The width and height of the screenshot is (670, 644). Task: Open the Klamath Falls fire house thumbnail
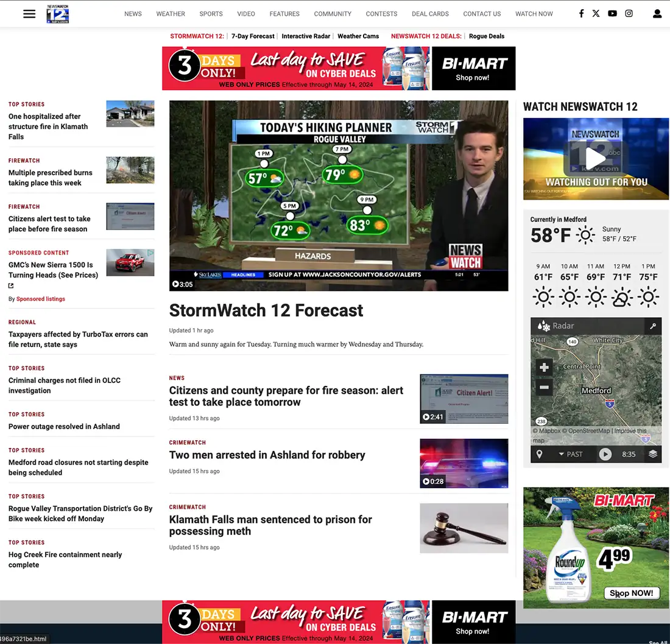(x=130, y=114)
